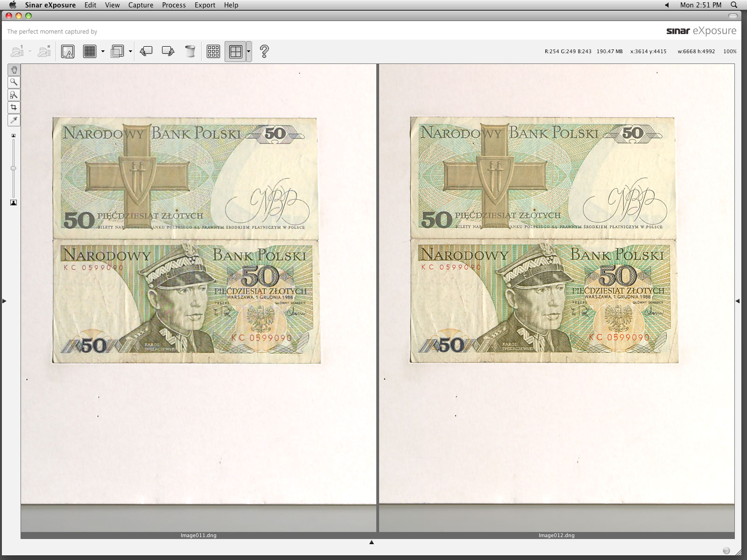Click the toolbar toggle pill in the title bar
The height and width of the screenshot is (560, 747).
(x=733, y=16)
